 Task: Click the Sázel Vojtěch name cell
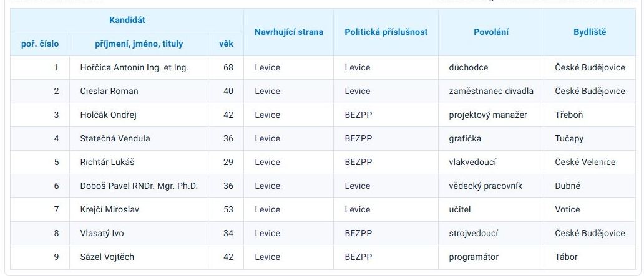coord(107,257)
